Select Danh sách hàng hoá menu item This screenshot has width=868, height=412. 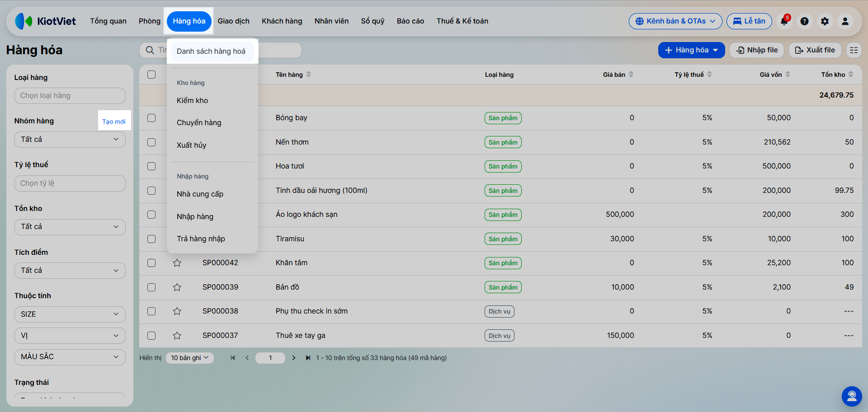pyautogui.click(x=211, y=51)
